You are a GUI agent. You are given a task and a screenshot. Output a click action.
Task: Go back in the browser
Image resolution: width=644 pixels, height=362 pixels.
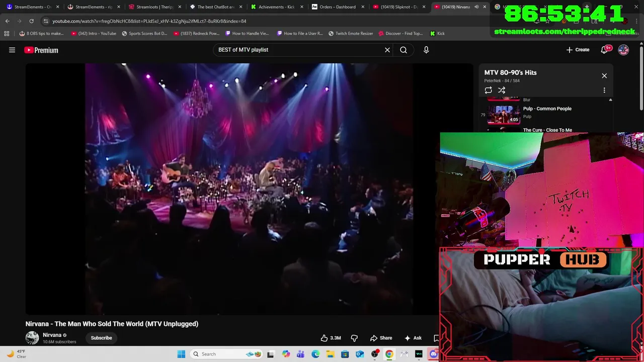click(x=7, y=21)
